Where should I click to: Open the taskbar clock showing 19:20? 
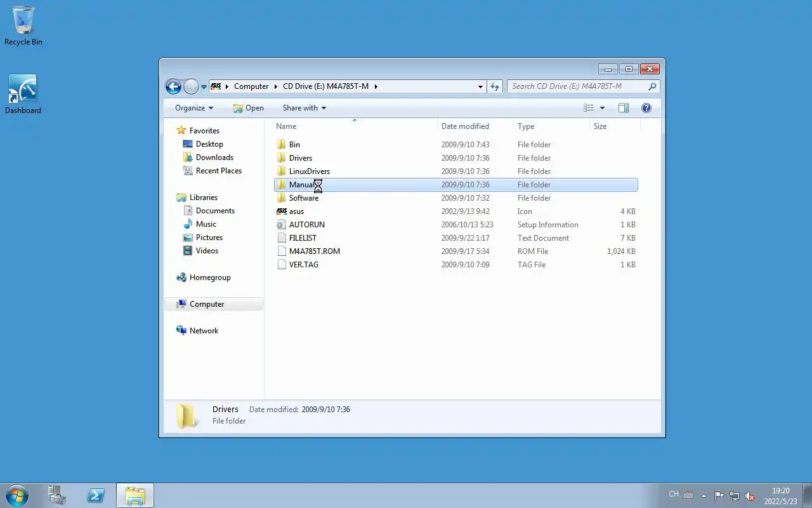point(781,496)
